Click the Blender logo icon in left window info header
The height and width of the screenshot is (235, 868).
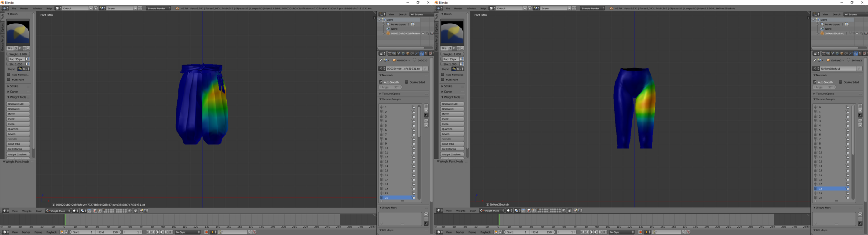[177, 8]
